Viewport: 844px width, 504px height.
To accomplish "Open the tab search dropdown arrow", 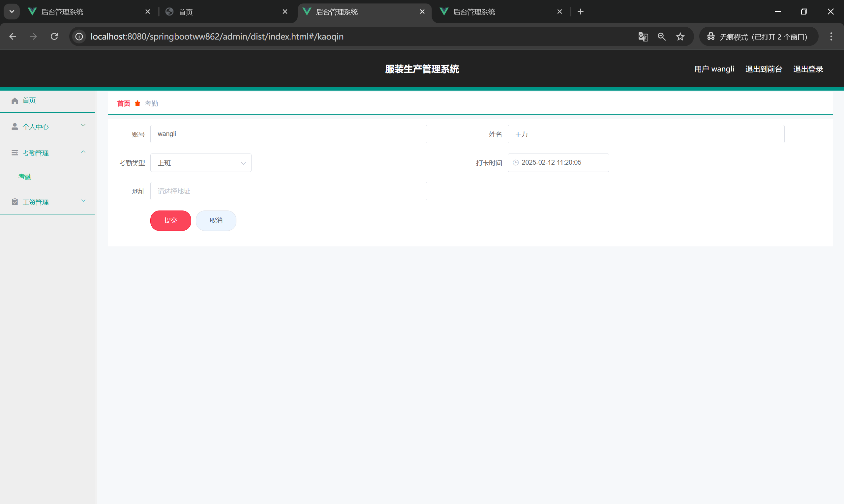I will tap(12, 12).
